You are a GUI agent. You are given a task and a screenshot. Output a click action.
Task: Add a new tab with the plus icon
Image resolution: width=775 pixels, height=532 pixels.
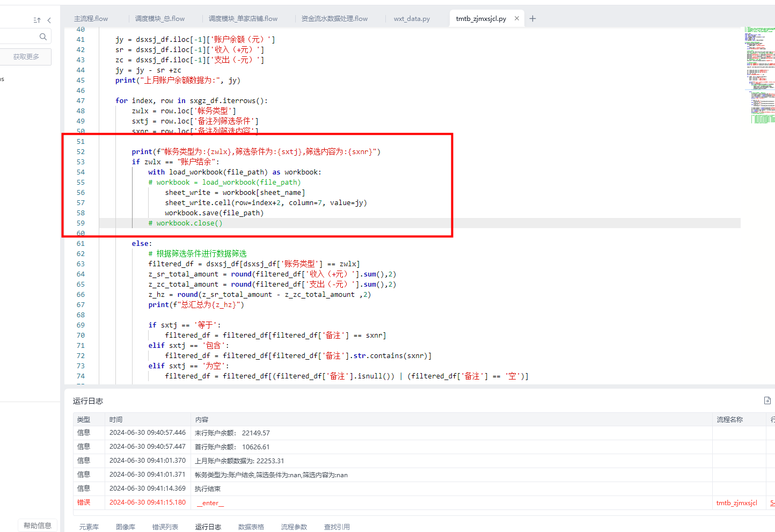pos(532,18)
